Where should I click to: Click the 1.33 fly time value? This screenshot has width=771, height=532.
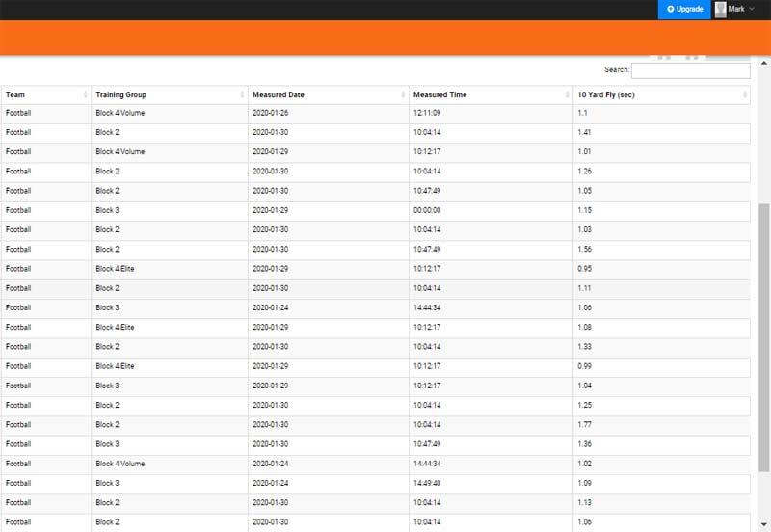[584, 347]
